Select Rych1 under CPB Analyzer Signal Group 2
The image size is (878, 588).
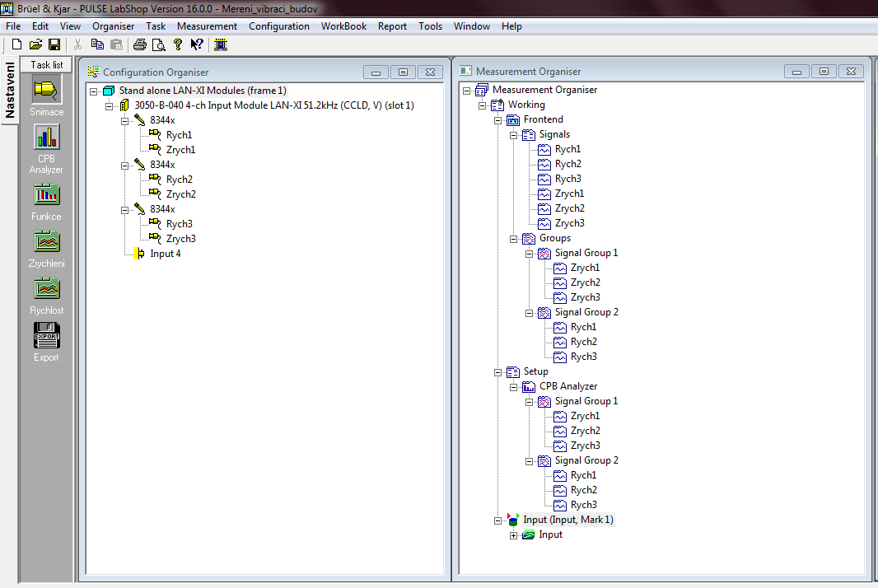583,475
